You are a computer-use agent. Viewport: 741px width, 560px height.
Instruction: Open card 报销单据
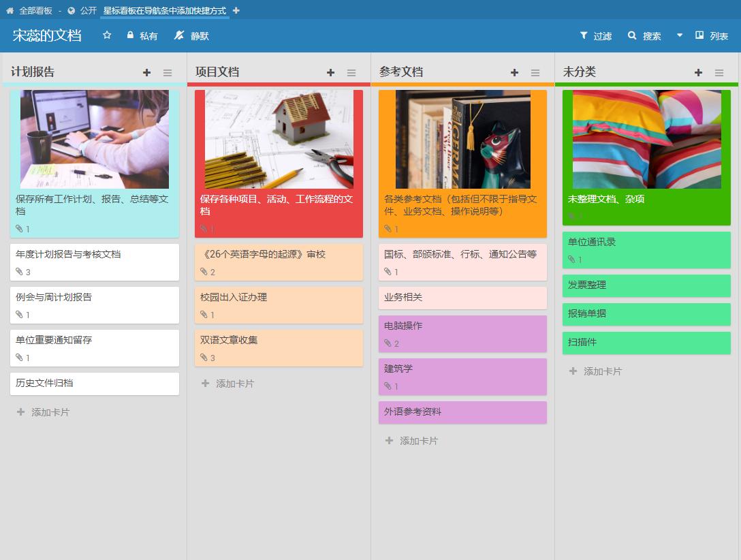point(646,314)
